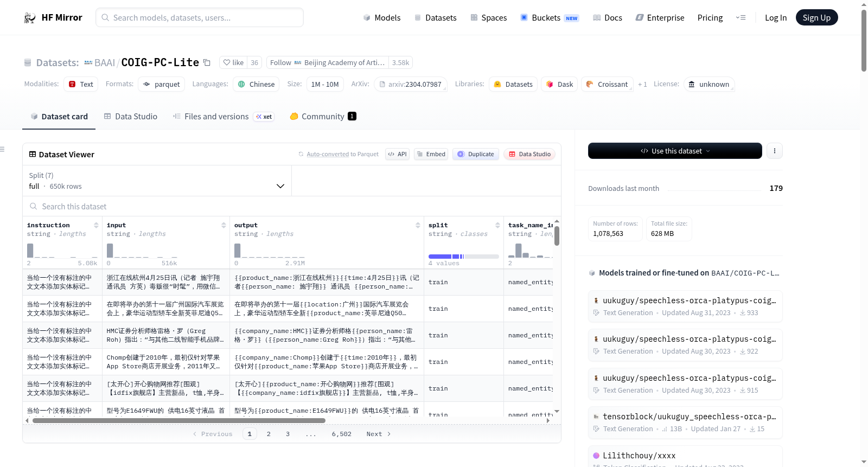Expand the Use this dataset dropdown
Screen dimensions: 868x467
tap(675, 151)
